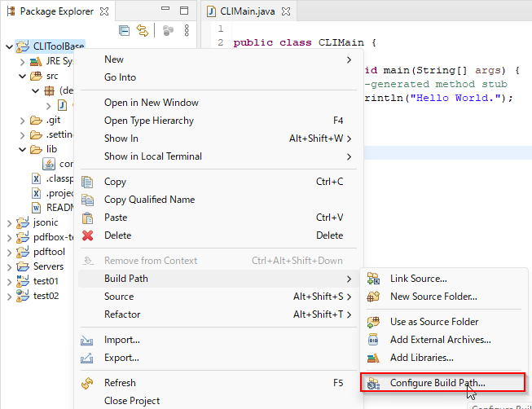Viewport: 532px width, 409px height.
Task: Select the Package Explorer tab
Action: (x=57, y=11)
